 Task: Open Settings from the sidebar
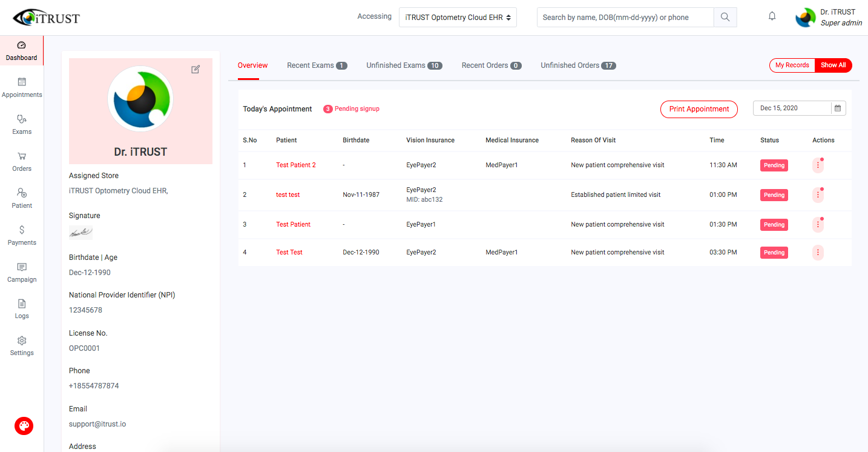click(22, 347)
